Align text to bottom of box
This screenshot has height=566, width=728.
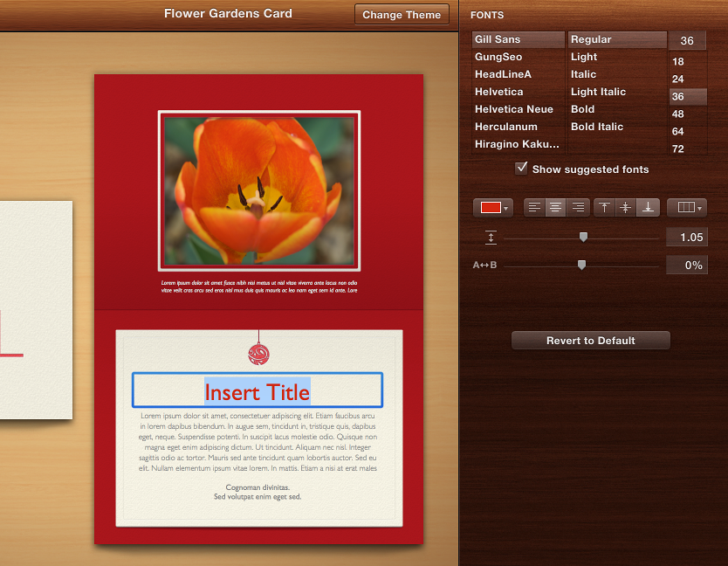[648, 207]
